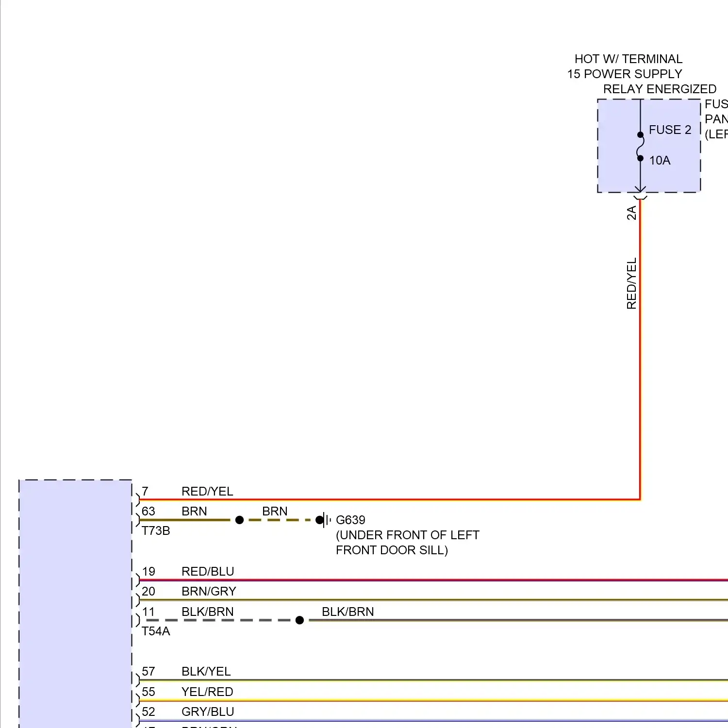Click pin number 55

click(149, 692)
